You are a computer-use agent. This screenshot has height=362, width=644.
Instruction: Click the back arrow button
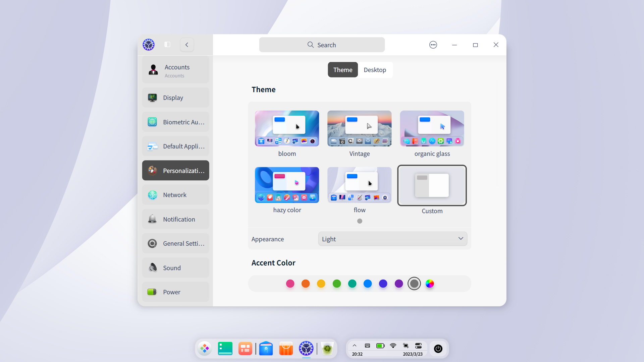[x=187, y=45]
